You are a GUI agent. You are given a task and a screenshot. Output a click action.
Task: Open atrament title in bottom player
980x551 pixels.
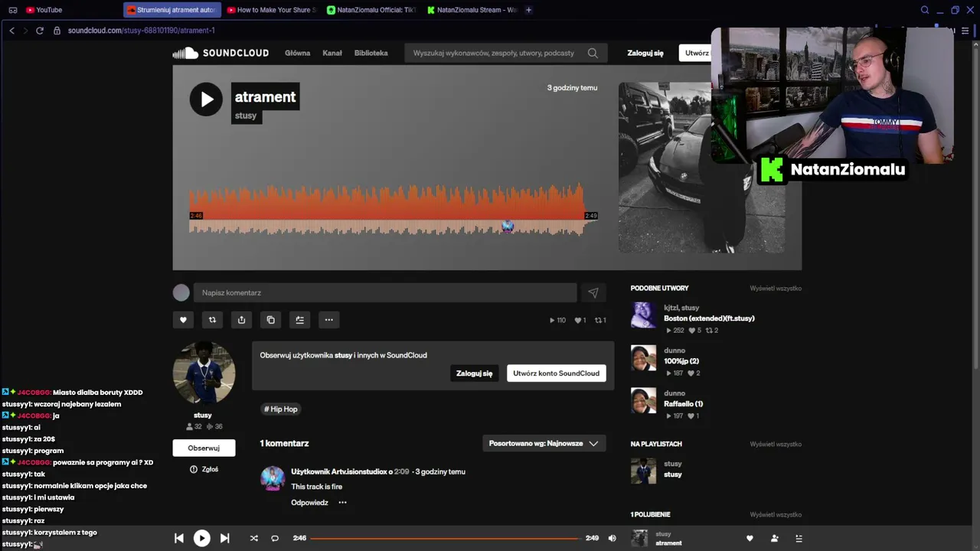coord(668,543)
